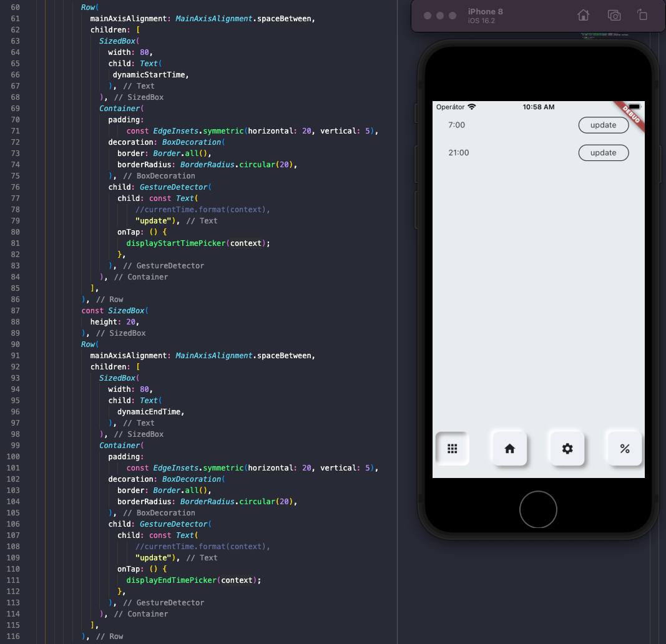
Task: Tap the home icon in the app navigation
Action: pos(509,448)
